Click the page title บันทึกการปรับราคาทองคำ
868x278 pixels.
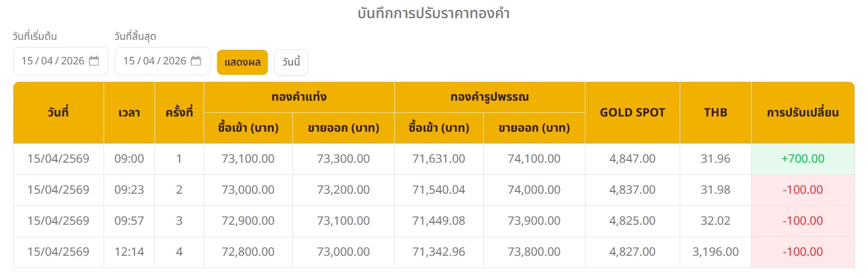[x=433, y=13]
